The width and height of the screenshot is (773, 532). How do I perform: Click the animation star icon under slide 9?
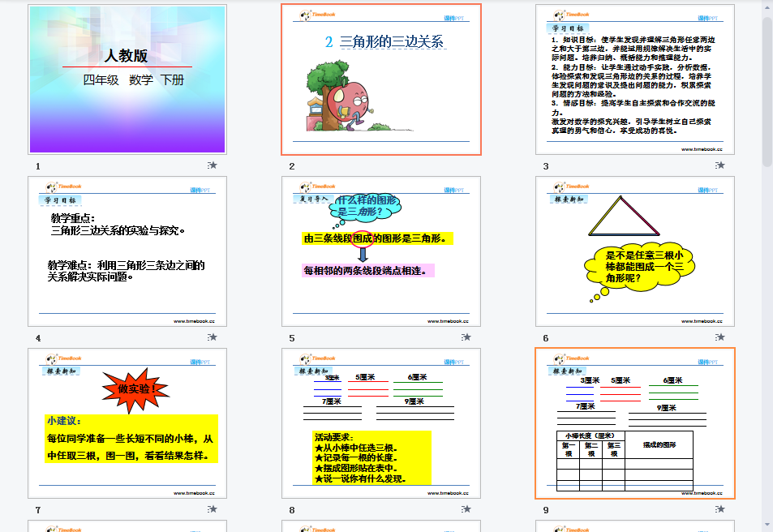[720, 508]
